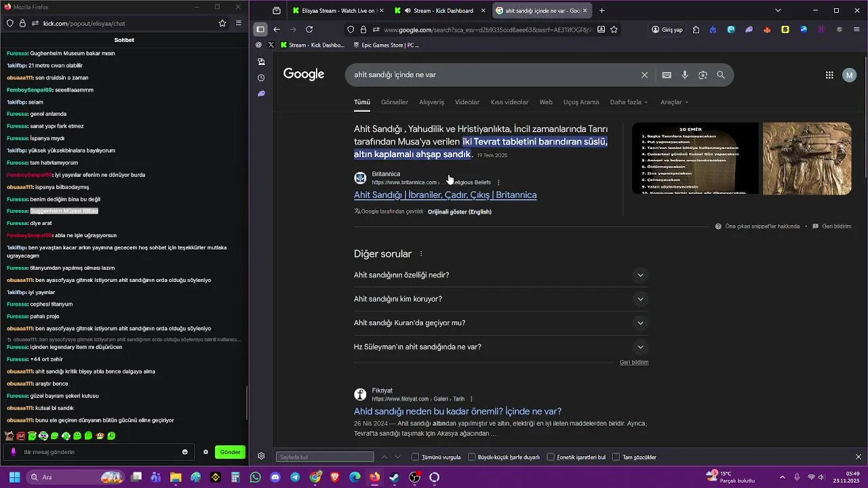Switch to Alışveriş search tab

[x=431, y=102]
